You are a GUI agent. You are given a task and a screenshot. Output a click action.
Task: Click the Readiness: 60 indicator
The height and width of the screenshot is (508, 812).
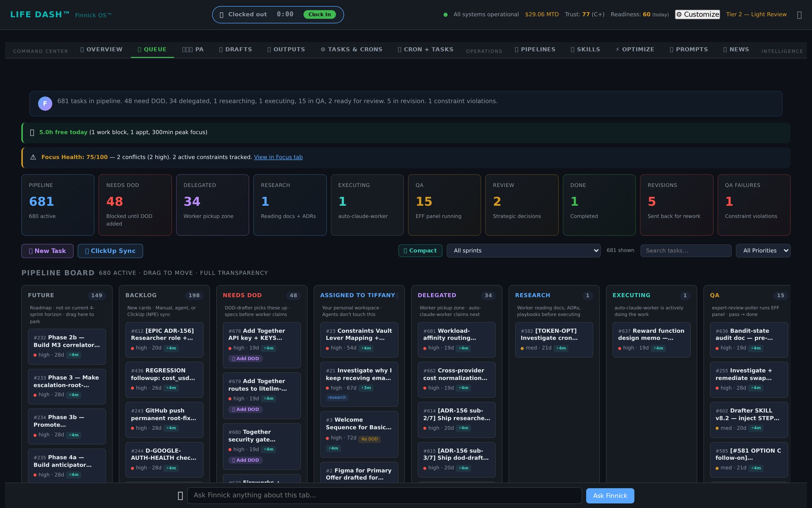pos(639,14)
